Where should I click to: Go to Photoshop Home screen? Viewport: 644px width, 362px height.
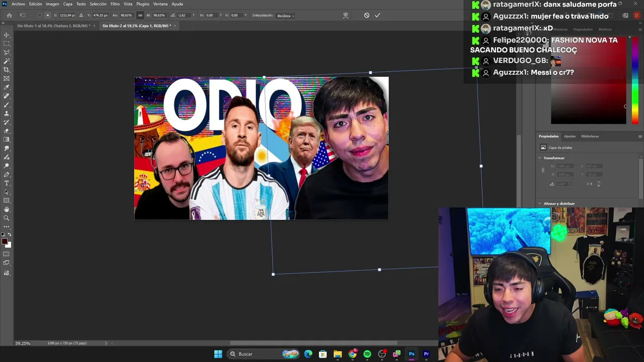coord(9,16)
